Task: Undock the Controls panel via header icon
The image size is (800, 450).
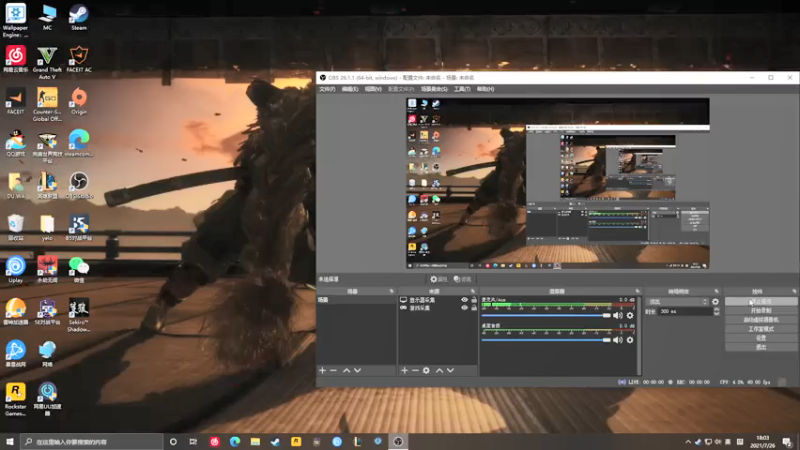Action: click(x=794, y=291)
